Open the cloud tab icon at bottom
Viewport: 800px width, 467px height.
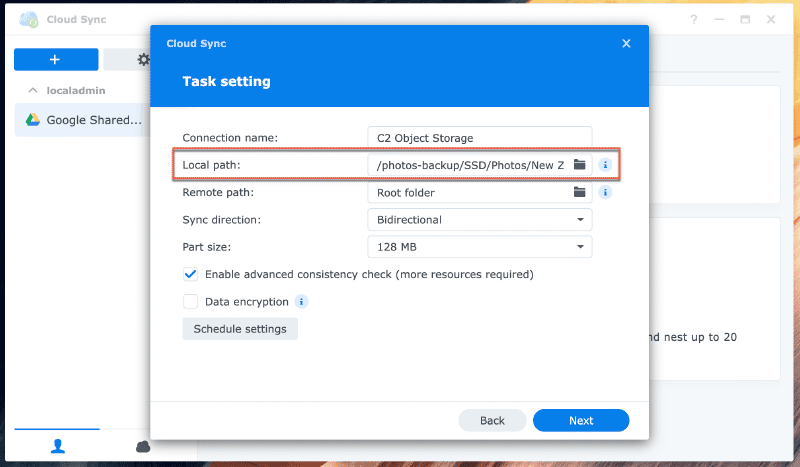142,446
